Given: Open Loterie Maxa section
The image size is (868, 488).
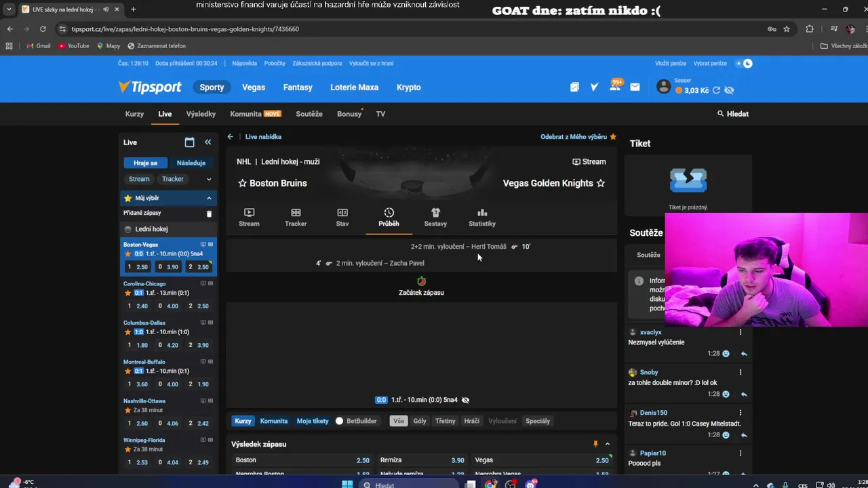Looking at the screenshot, I should (354, 87).
